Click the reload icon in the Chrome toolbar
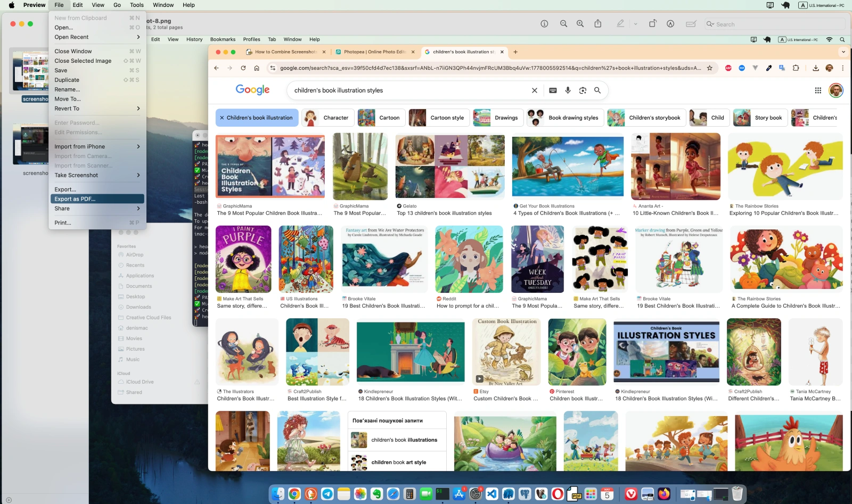Viewport: 852px width, 504px height. pyautogui.click(x=243, y=68)
